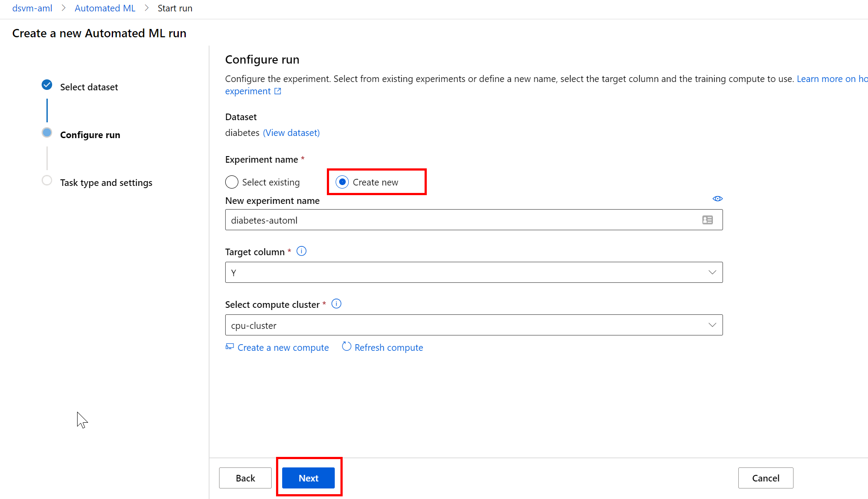
Task: Click the contact card icon in name field
Action: [707, 220]
